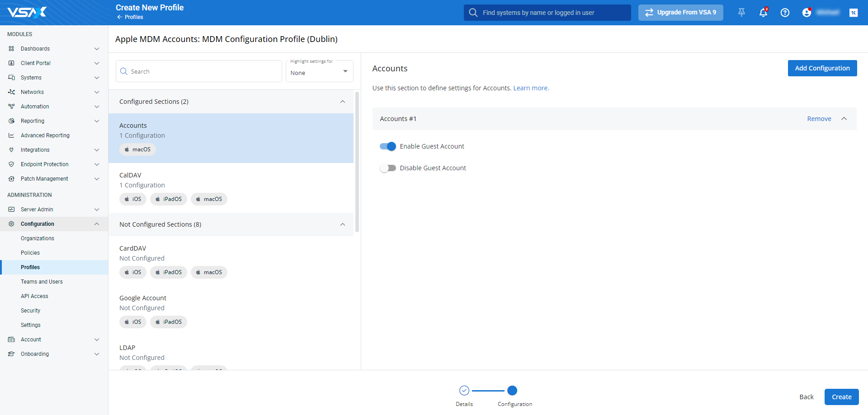Expand the Reporting menu chevron
Screen dimensions: 868x415
pos(97,121)
